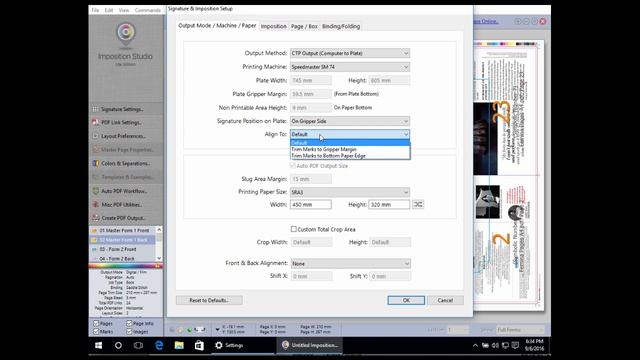Open the Edit menu

109,10
